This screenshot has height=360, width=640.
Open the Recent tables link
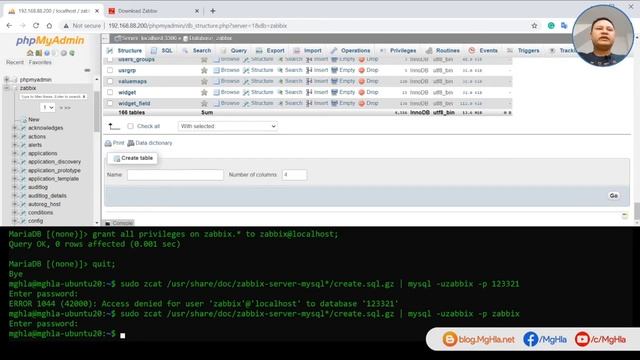15,62
